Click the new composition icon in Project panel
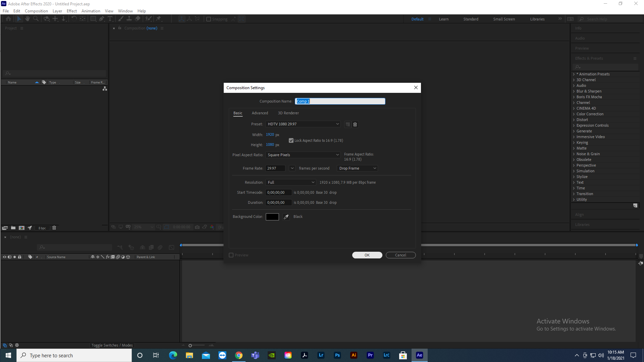The height and width of the screenshot is (362, 644). coord(21,228)
